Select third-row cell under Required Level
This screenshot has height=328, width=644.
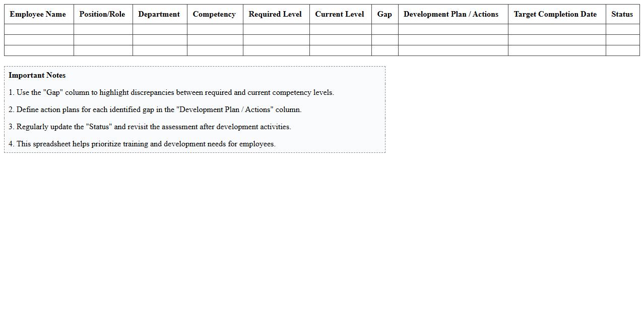[x=276, y=50]
